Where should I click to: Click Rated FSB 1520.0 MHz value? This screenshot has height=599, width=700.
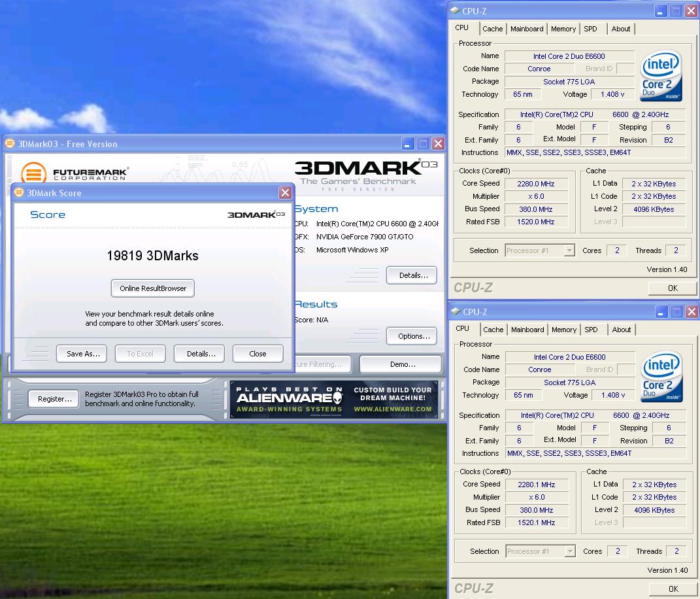click(x=536, y=222)
